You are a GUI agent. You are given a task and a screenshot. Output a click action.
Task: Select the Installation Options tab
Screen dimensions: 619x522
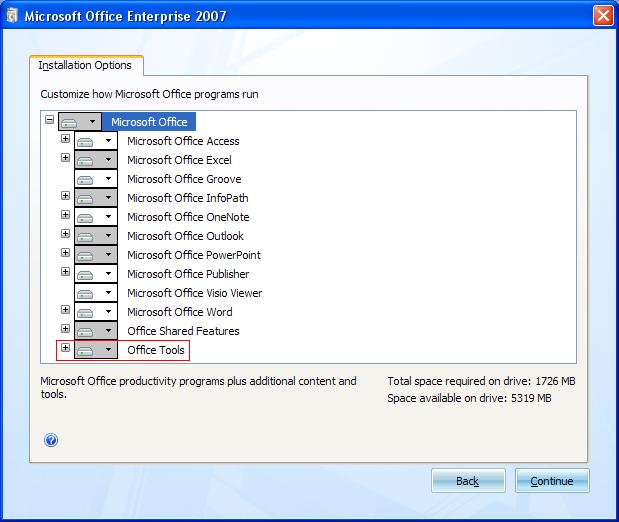[x=85, y=66]
